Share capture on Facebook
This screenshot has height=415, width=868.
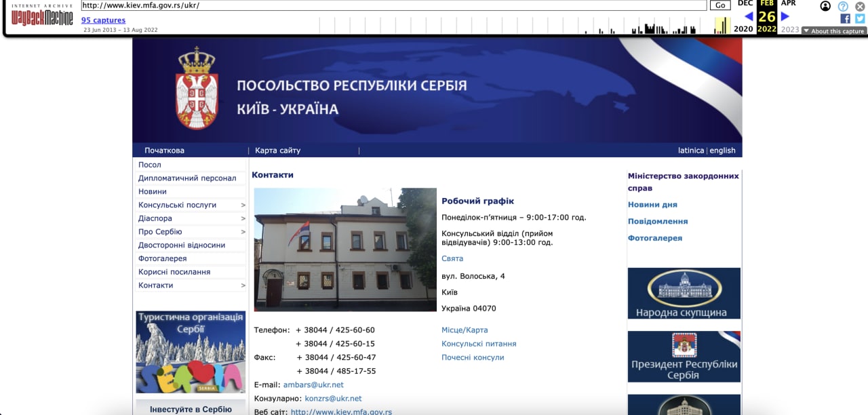846,19
